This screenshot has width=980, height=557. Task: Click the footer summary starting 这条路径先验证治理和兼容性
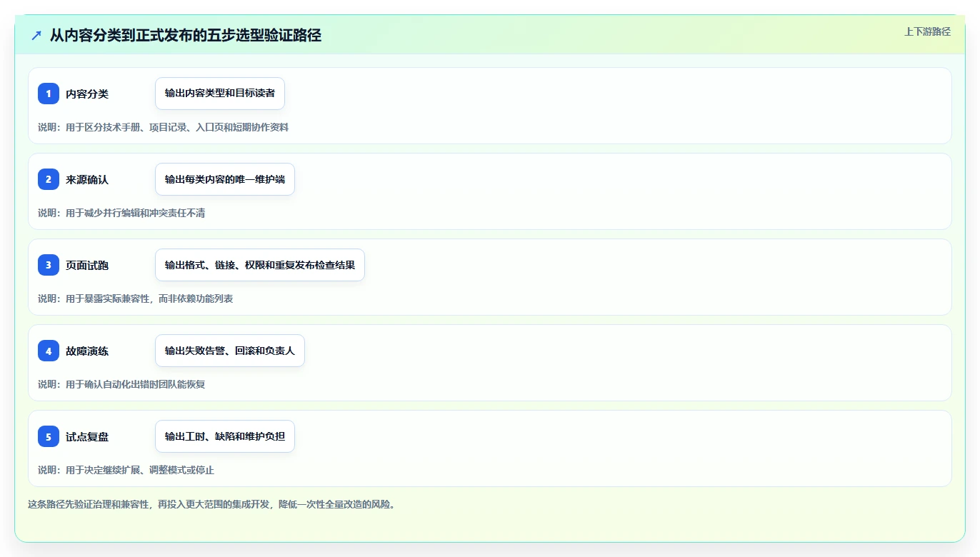point(211,504)
